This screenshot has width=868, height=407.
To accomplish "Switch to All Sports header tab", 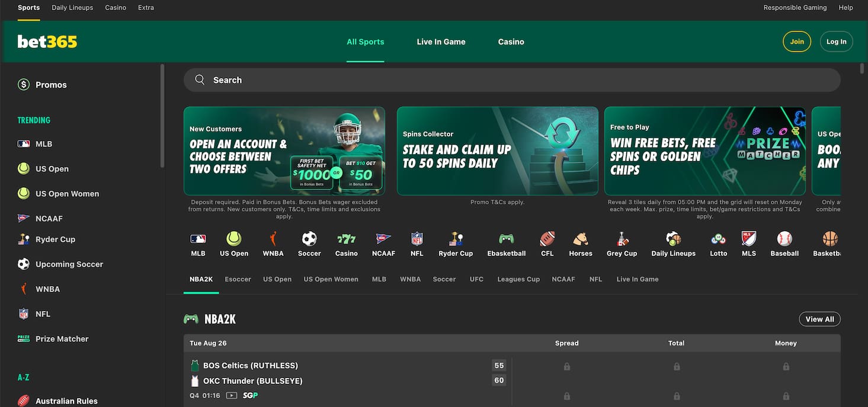I will click(366, 41).
